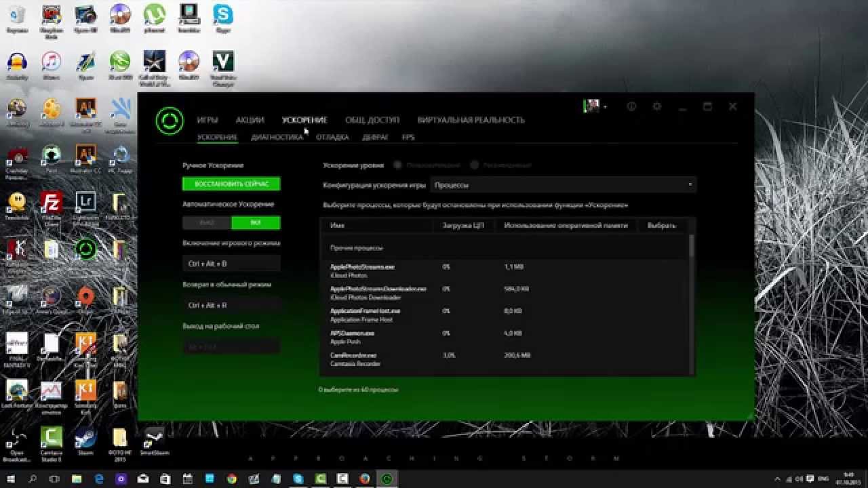The width and height of the screenshot is (868, 488).
Task: Open the settings gear in Cortex title bar
Action: tap(656, 106)
